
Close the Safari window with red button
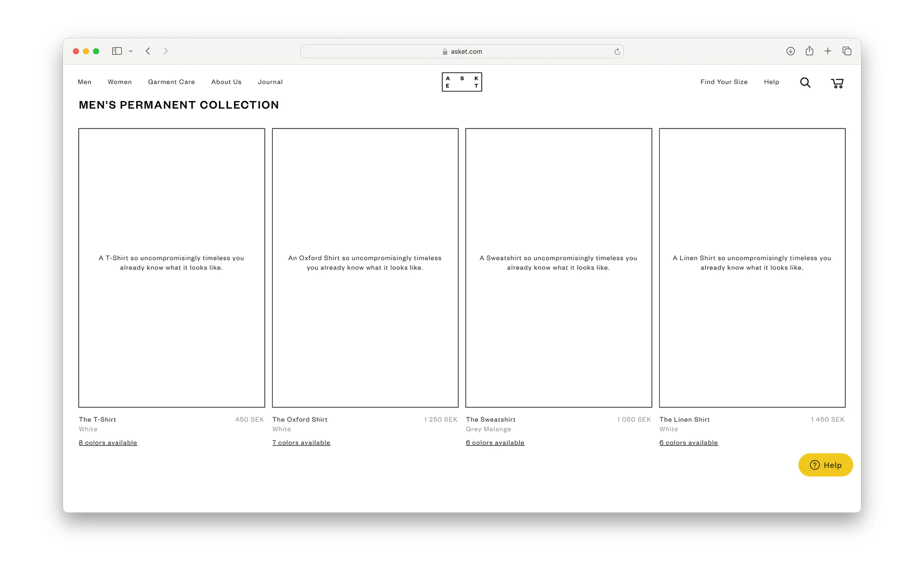click(76, 51)
